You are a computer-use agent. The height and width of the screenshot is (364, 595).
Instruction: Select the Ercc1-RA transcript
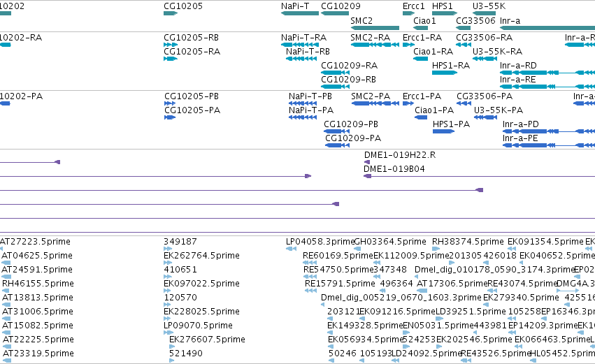[409, 45]
